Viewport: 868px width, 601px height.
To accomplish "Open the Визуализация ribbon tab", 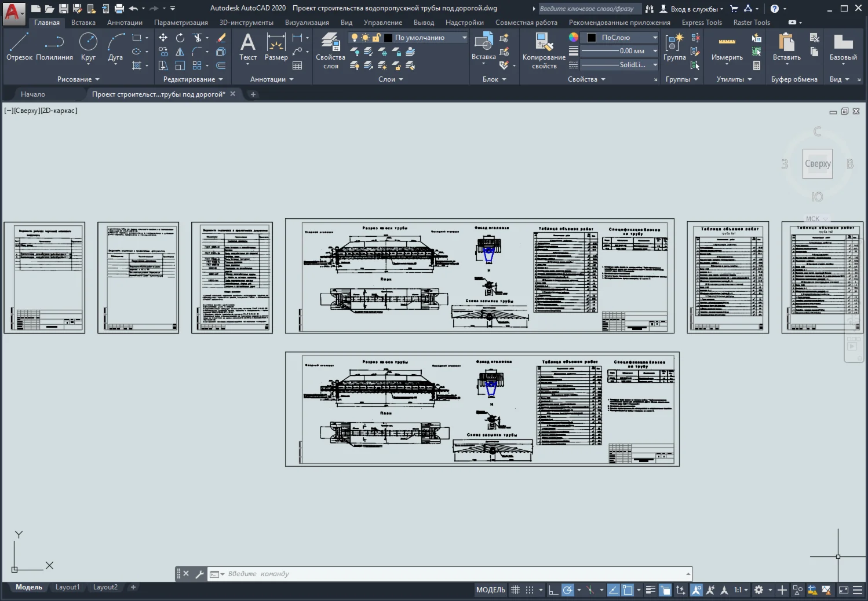I will coord(307,23).
